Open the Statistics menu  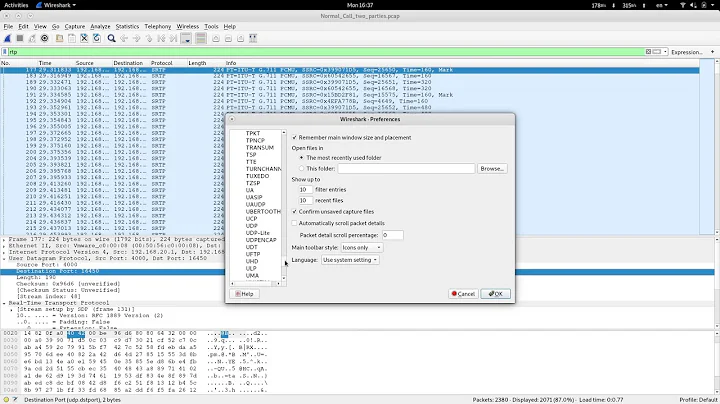127,27
